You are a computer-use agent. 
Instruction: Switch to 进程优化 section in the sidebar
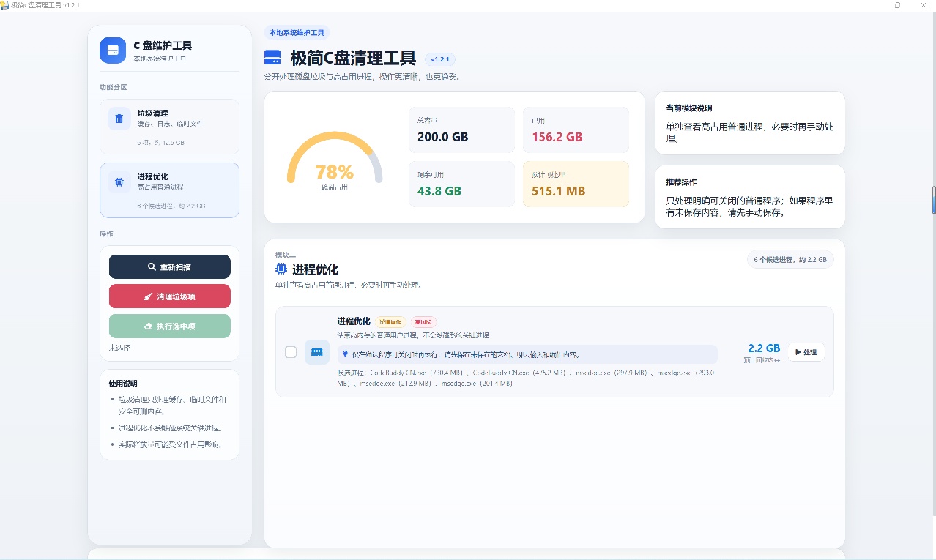pyautogui.click(x=169, y=190)
